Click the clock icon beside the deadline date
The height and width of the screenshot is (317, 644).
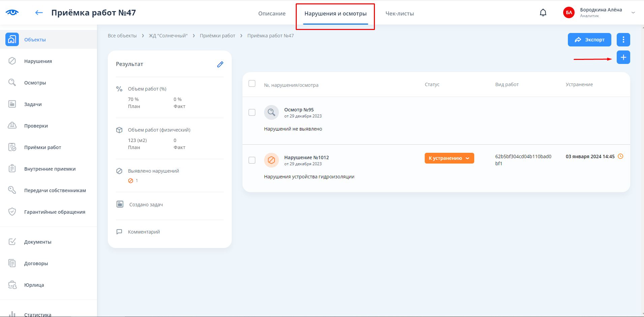(620, 156)
